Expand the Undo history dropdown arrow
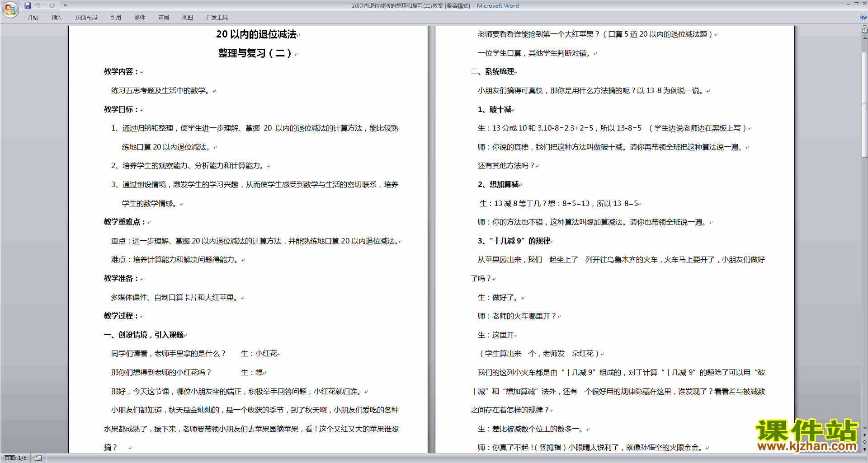 coord(44,5)
